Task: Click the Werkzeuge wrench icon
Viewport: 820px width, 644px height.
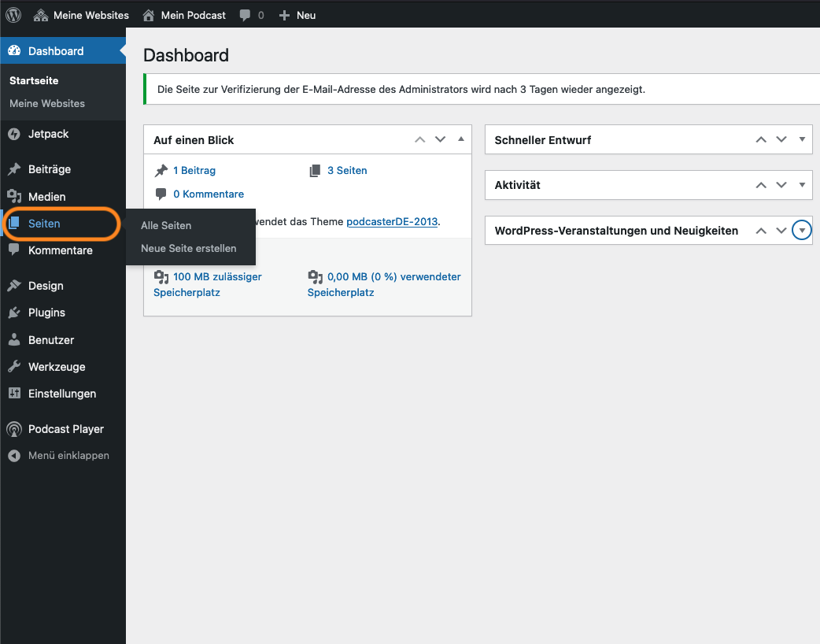Action: click(x=14, y=366)
